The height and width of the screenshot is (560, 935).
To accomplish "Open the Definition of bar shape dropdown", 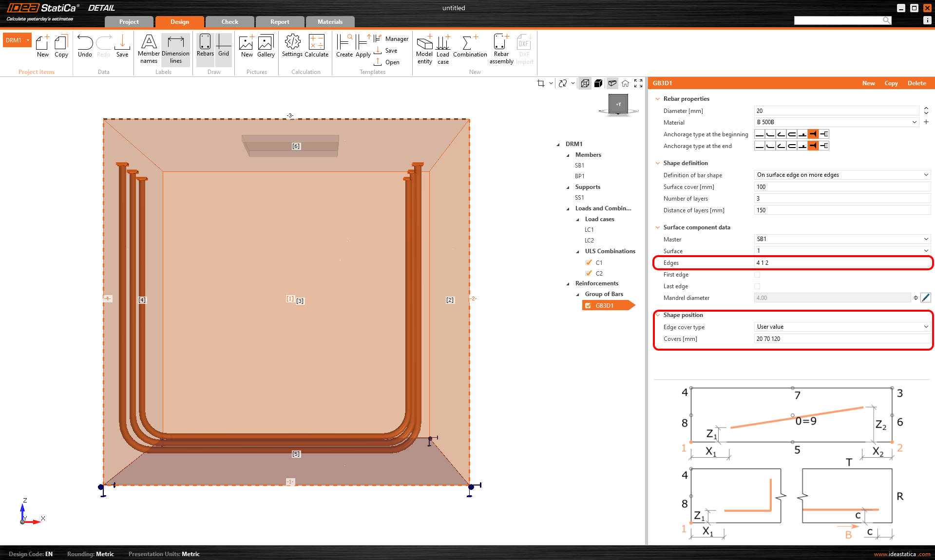I will click(842, 175).
